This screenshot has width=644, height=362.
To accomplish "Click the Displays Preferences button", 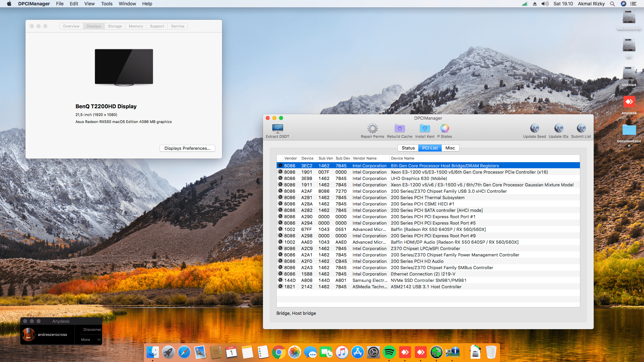I will tap(187, 148).
